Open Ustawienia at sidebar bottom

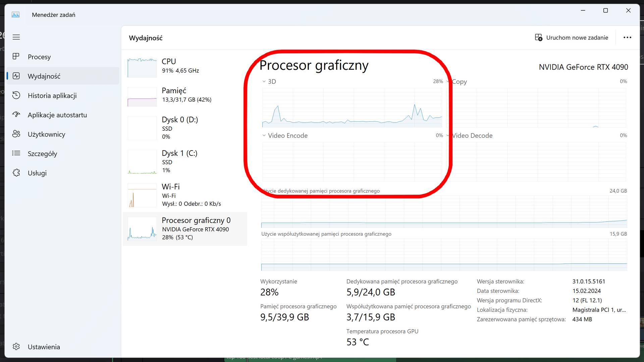pos(63,347)
